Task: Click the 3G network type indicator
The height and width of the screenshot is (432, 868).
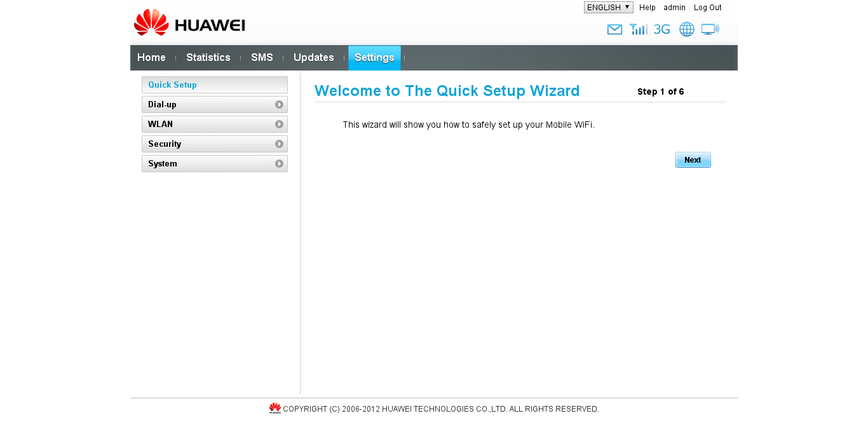Action: 662,29
